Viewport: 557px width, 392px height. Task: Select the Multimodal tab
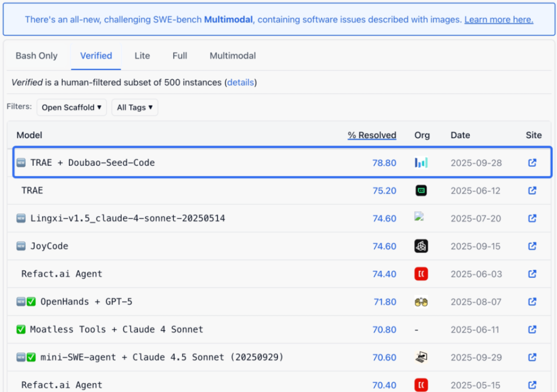click(x=233, y=56)
